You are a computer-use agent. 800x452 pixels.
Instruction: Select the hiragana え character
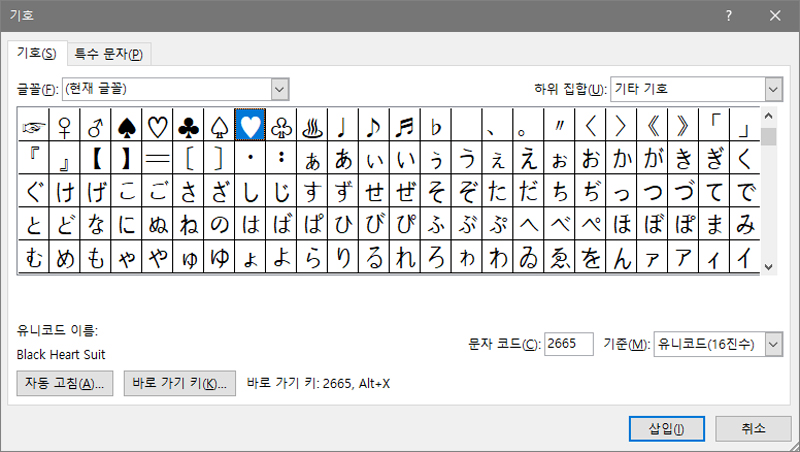529,158
